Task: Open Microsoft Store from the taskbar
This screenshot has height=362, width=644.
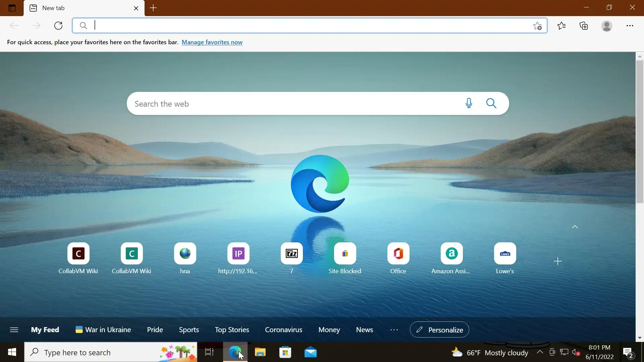Action: click(x=285, y=352)
